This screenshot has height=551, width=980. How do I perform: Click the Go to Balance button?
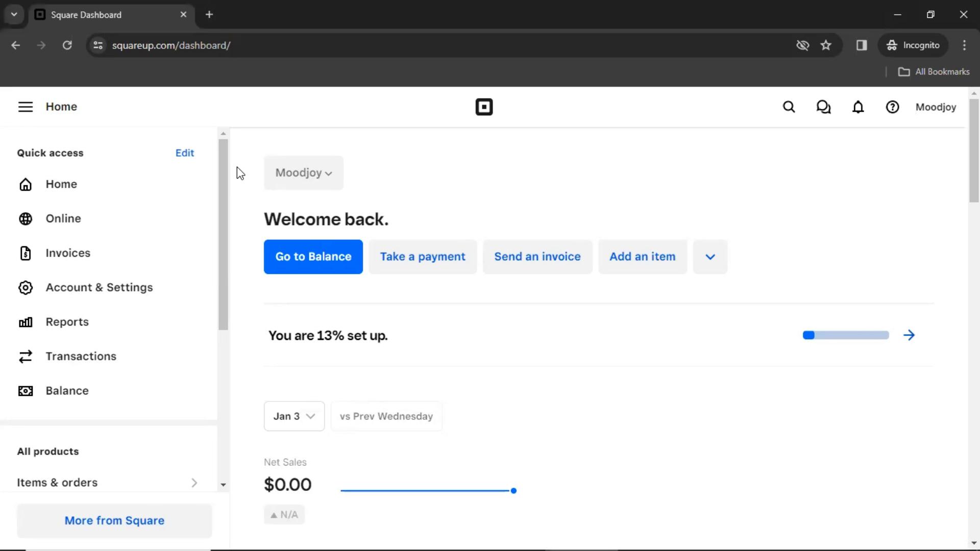point(313,256)
